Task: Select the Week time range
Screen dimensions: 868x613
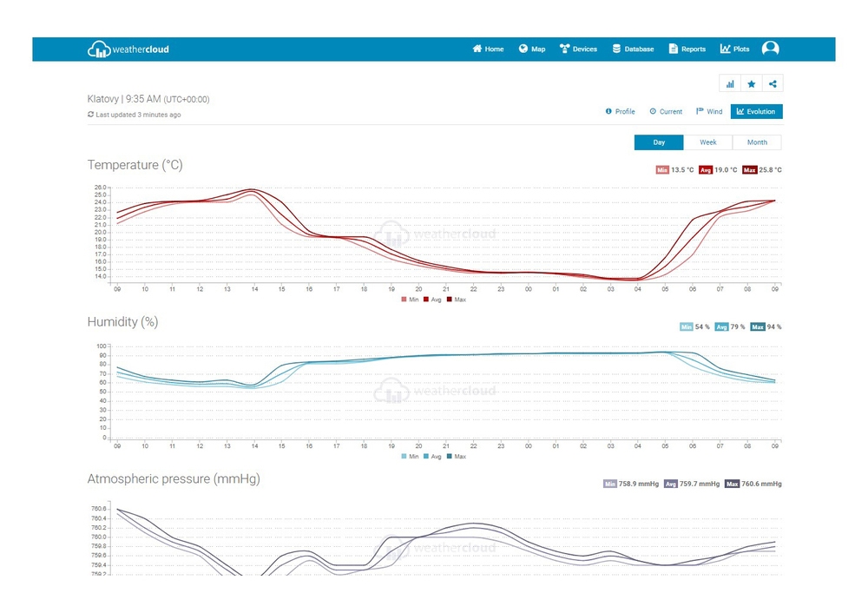Action: [x=708, y=142]
